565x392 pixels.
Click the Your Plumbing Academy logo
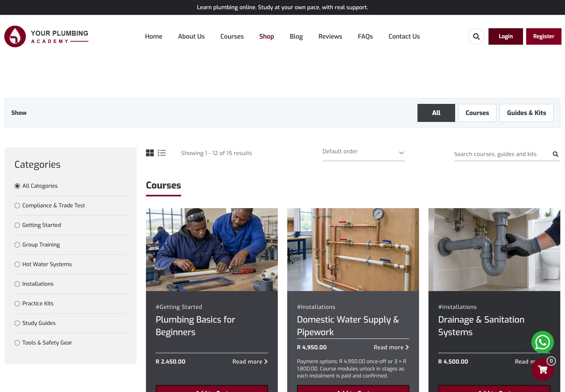(x=46, y=36)
